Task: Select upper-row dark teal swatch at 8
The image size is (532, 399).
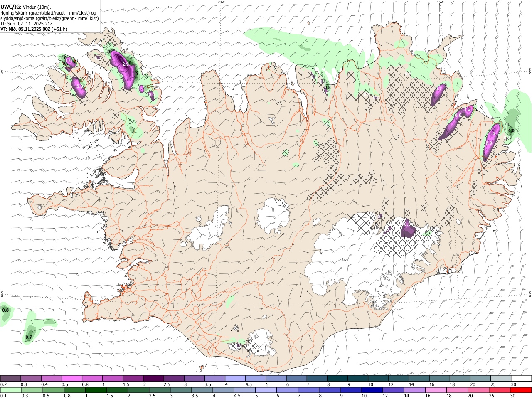Action: (x=337, y=378)
